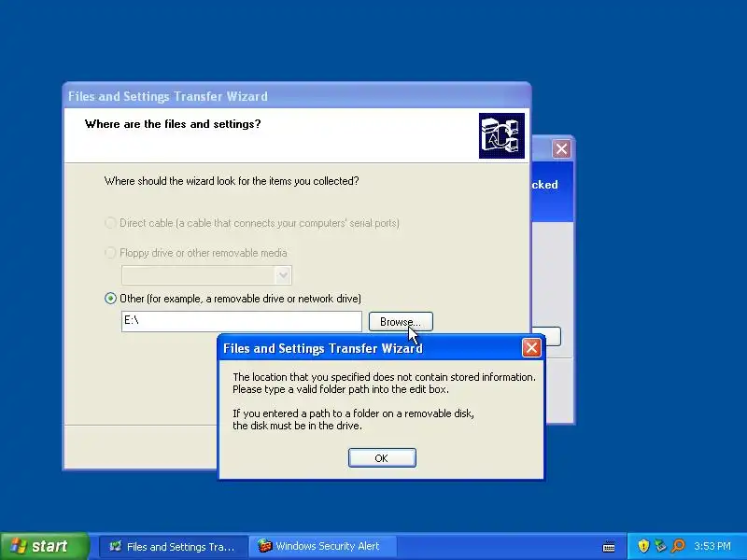Click the magnifier search tray icon
Image resolution: width=747 pixels, height=560 pixels.
tap(678, 546)
